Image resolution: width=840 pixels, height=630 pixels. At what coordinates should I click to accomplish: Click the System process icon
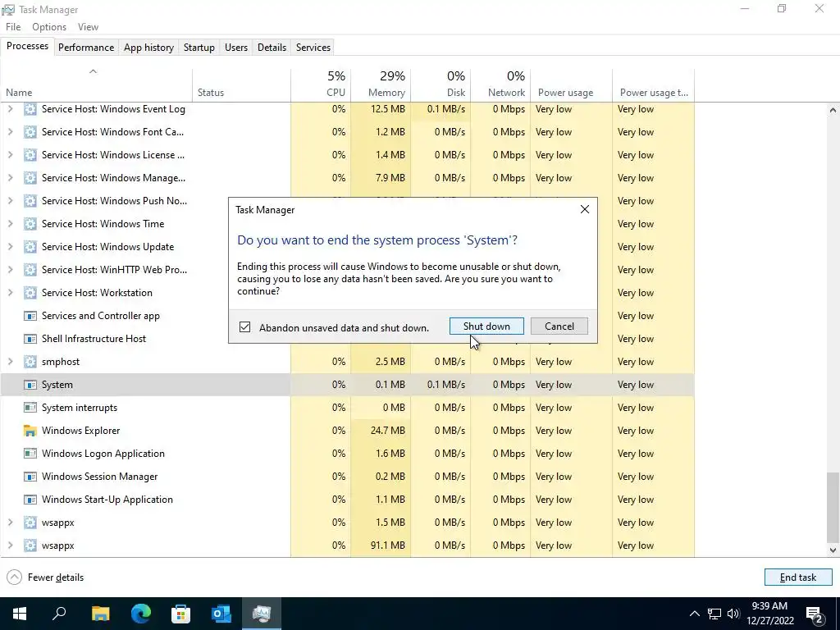[x=30, y=386]
